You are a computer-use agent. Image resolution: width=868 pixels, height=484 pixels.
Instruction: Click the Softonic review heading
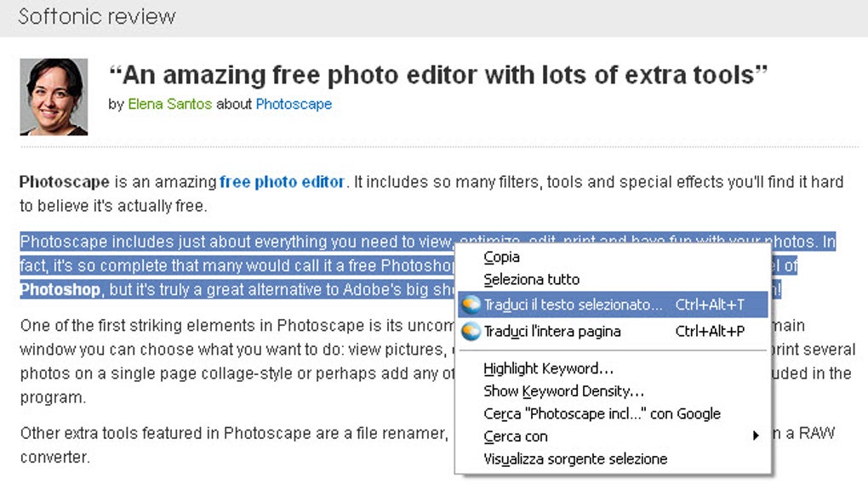point(97,17)
